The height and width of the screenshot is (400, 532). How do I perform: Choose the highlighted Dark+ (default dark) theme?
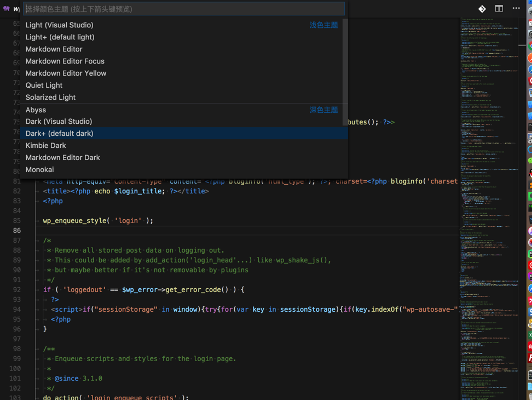[x=184, y=134]
